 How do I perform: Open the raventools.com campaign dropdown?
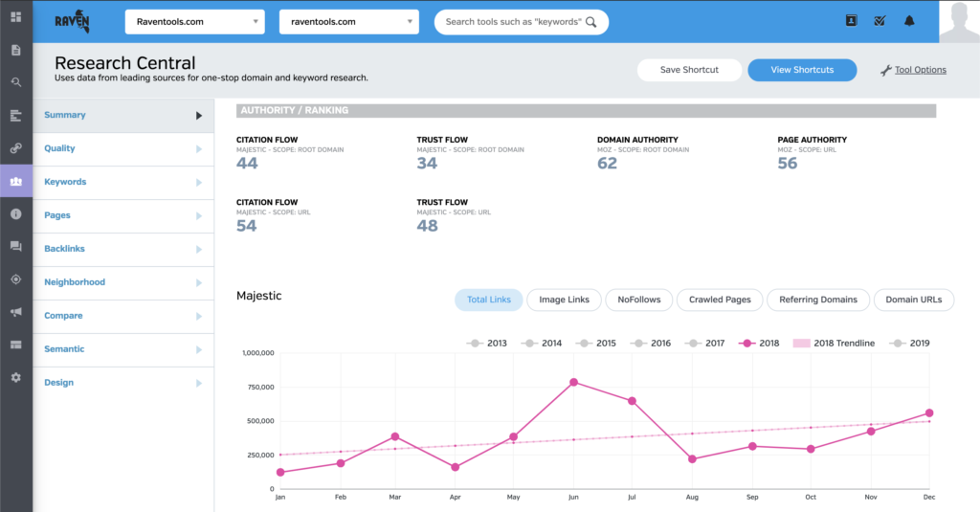pos(348,21)
